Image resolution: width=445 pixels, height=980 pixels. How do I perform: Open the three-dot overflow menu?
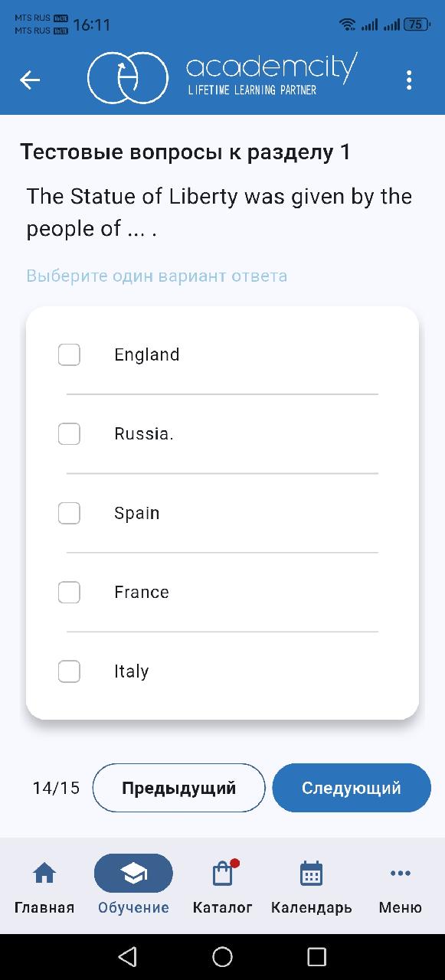tap(409, 80)
